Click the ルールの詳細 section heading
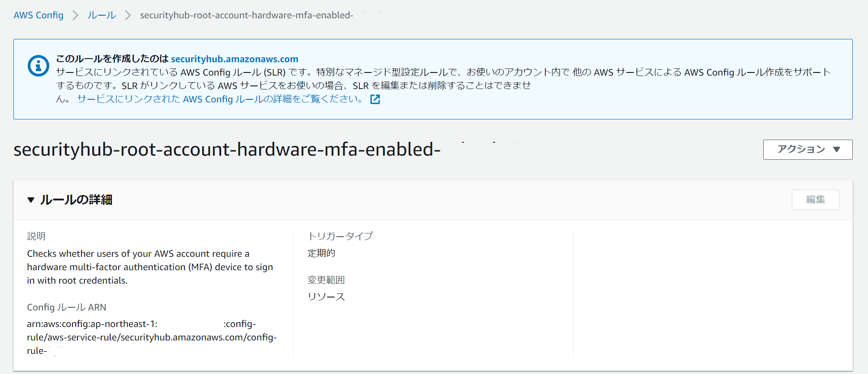The height and width of the screenshot is (374, 868). coord(76,200)
